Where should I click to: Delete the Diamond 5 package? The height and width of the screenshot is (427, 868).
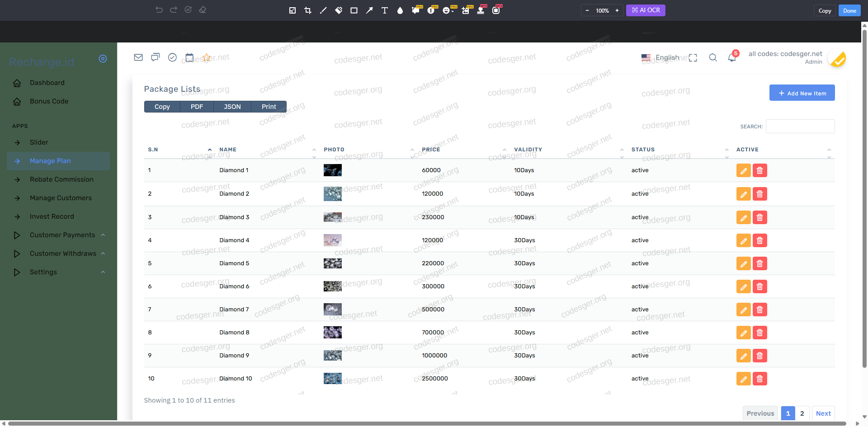pyautogui.click(x=759, y=263)
